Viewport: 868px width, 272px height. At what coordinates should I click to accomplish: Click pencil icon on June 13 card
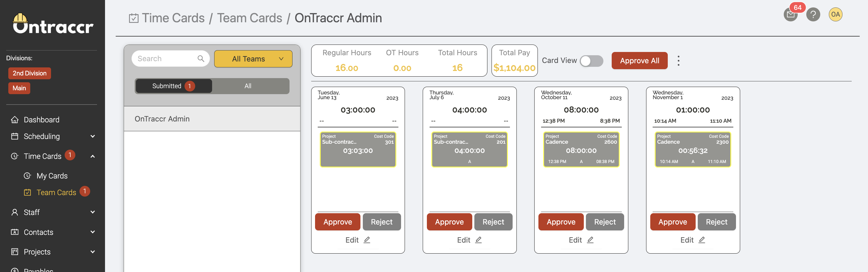pos(367,240)
